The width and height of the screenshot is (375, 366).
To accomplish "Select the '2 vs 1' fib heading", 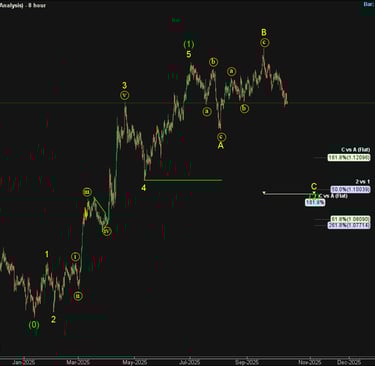I will click(x=363, y=182).
